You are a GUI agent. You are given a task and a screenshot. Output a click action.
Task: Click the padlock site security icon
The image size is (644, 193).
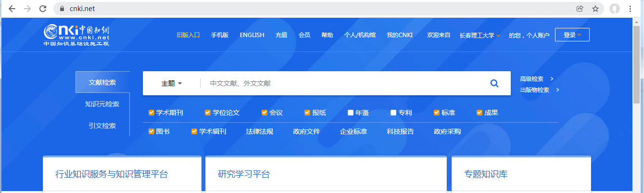(x=61, y=9)
